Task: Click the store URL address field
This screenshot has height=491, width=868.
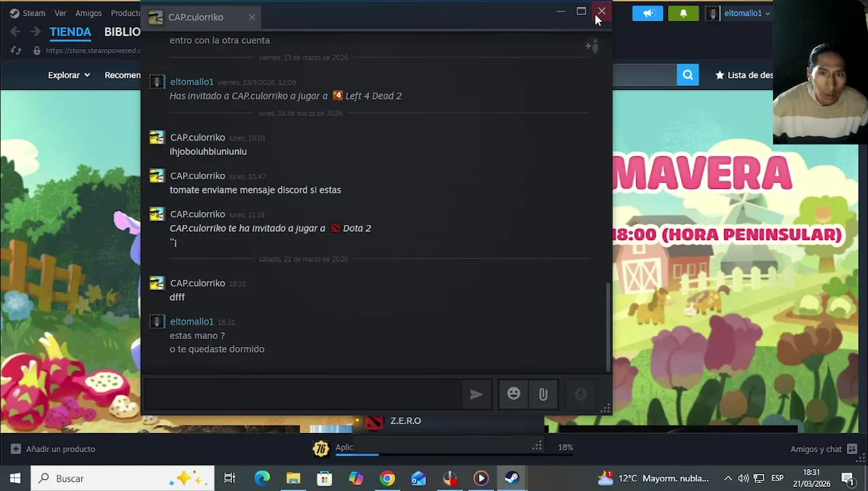Action: (x=92, y=50)
